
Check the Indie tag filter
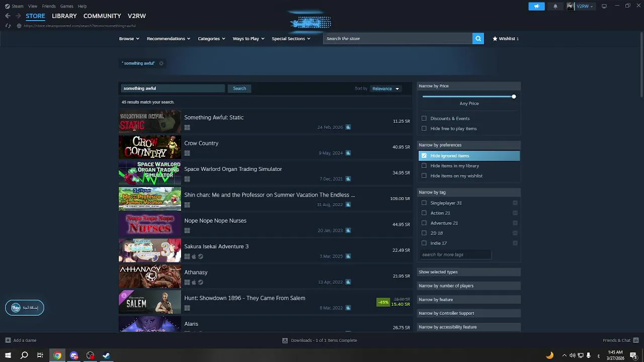coord(424,243)
